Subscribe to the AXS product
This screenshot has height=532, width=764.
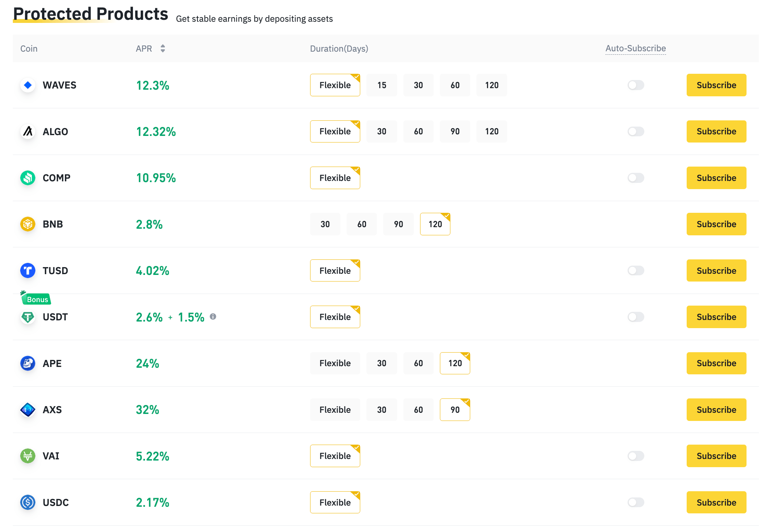point(716,410)
